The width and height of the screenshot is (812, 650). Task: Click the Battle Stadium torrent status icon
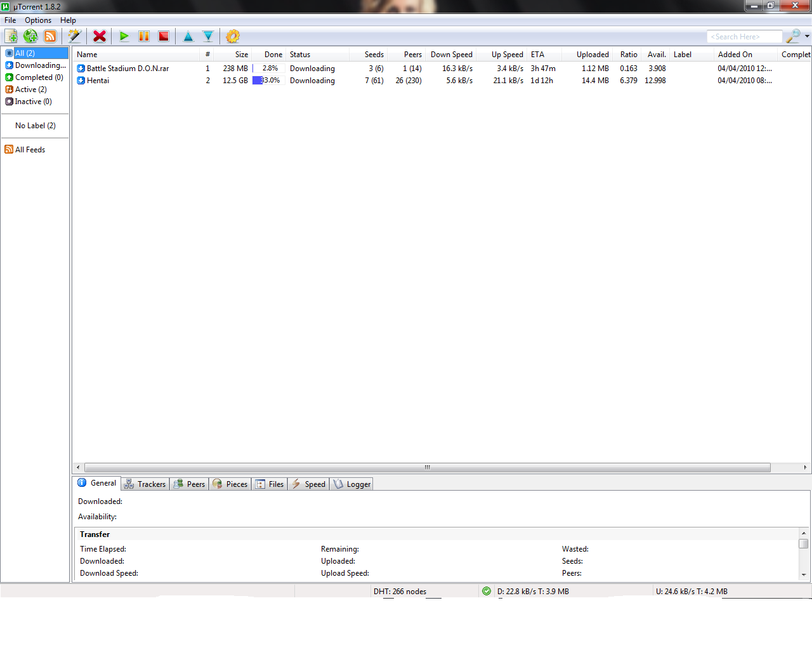(x=81, y=69)
